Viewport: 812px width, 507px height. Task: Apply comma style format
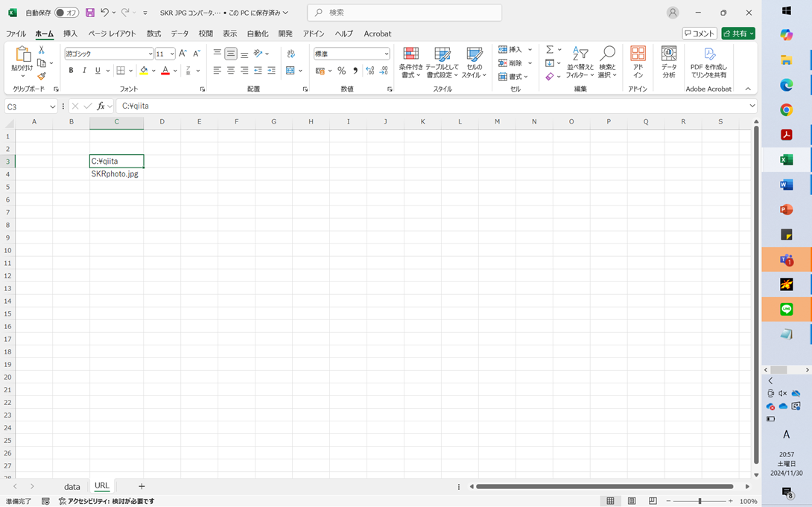[x=355, y=71]
